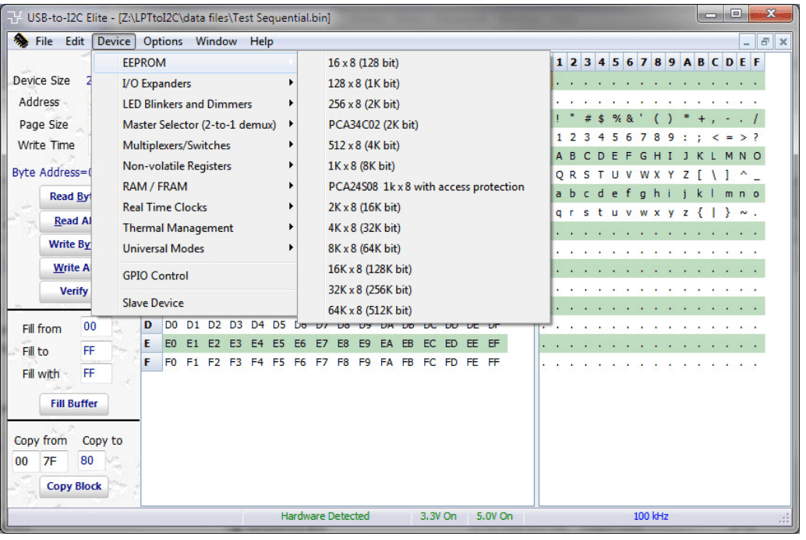The height and width of the screenshot is (540, 806).
Task: Select 64K x 8 (512K bit) option
Action: pos(369,310)
